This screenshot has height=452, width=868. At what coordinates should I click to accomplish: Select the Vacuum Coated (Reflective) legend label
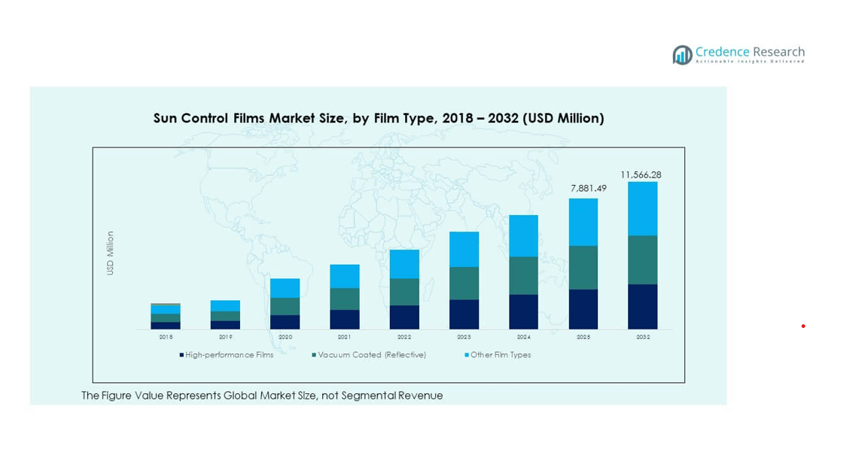click(371, 355)
